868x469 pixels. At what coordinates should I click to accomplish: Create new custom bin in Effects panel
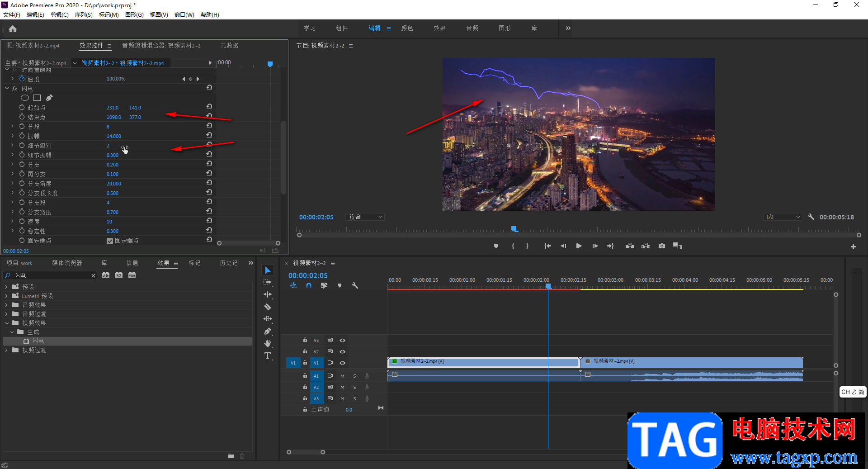(x=231, y=456)
